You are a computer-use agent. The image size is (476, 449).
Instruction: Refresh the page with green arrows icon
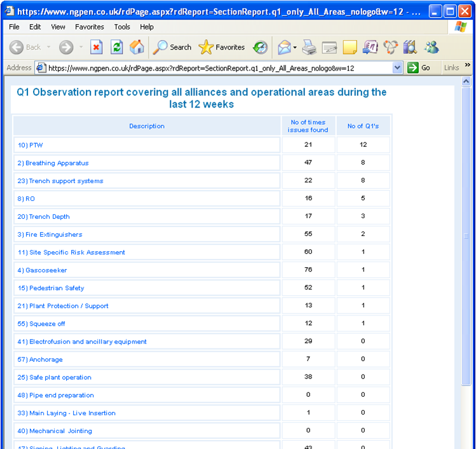tap(116, 48)
